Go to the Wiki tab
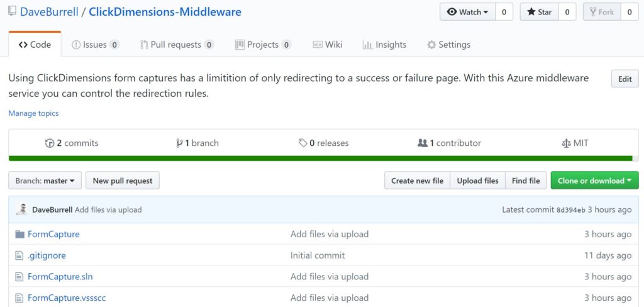 (x=327, y=45)
